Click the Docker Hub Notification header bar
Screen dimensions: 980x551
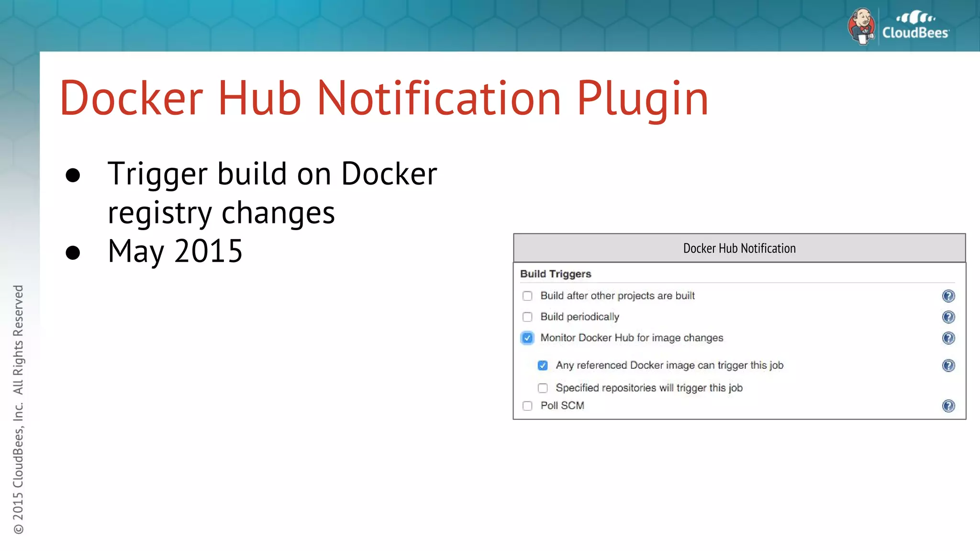[x=739, y=248]
